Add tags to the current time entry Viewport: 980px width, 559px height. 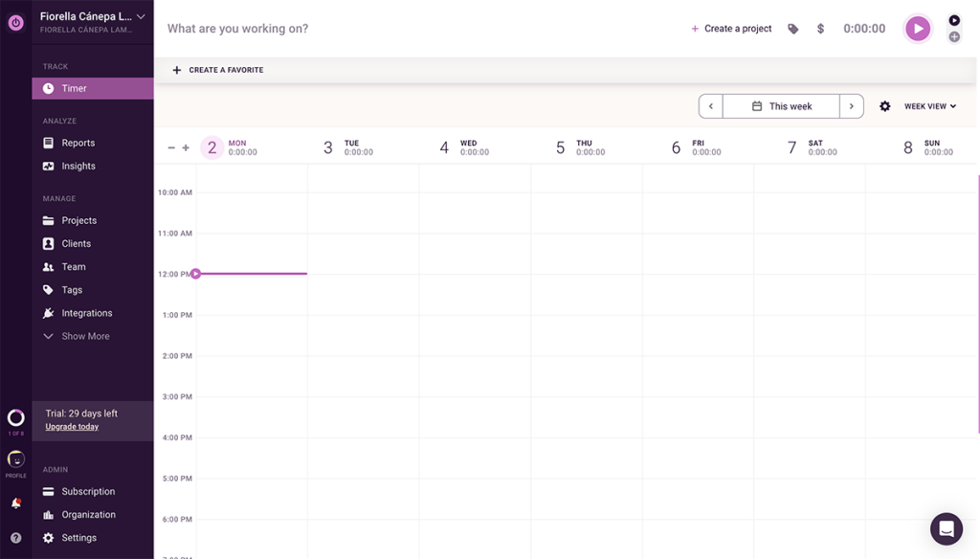[792, 28]
